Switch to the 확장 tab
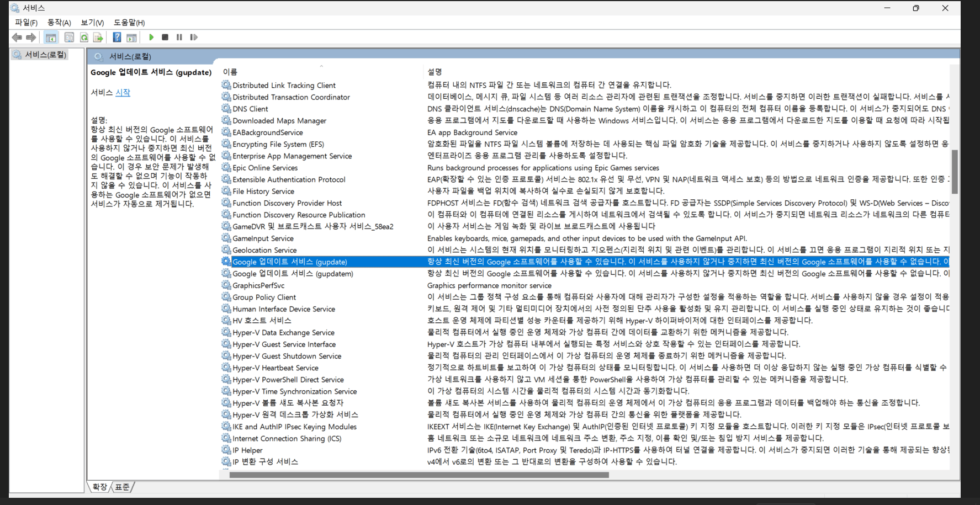 pyautogui.click(x=100, y=487)
